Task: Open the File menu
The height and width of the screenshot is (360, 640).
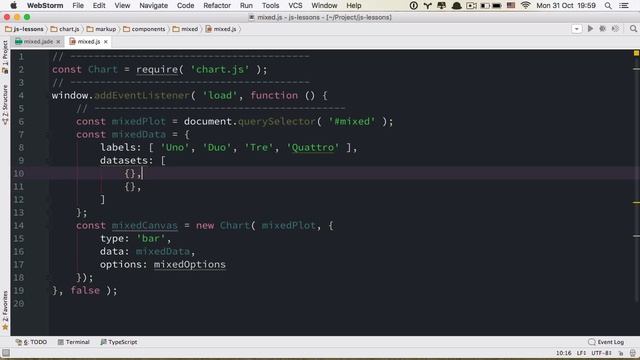Action: click(78, 5)
